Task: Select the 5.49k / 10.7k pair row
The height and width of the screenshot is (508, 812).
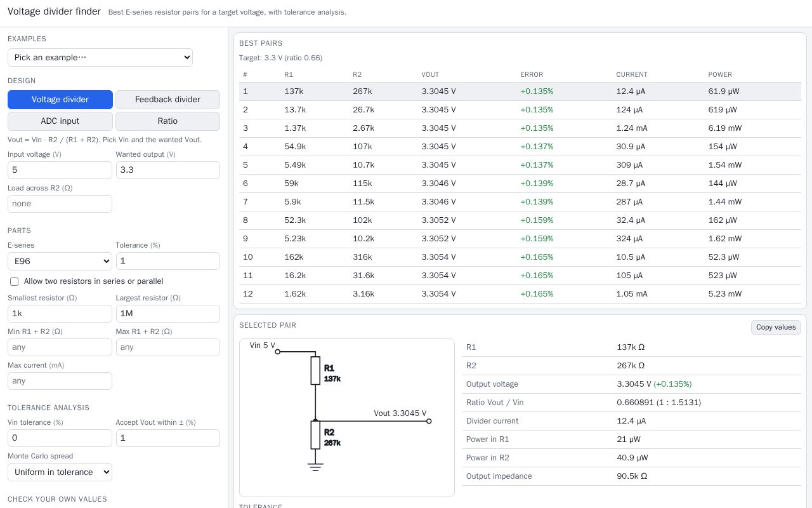Action: pyautogui.click(x=520, y=165)
